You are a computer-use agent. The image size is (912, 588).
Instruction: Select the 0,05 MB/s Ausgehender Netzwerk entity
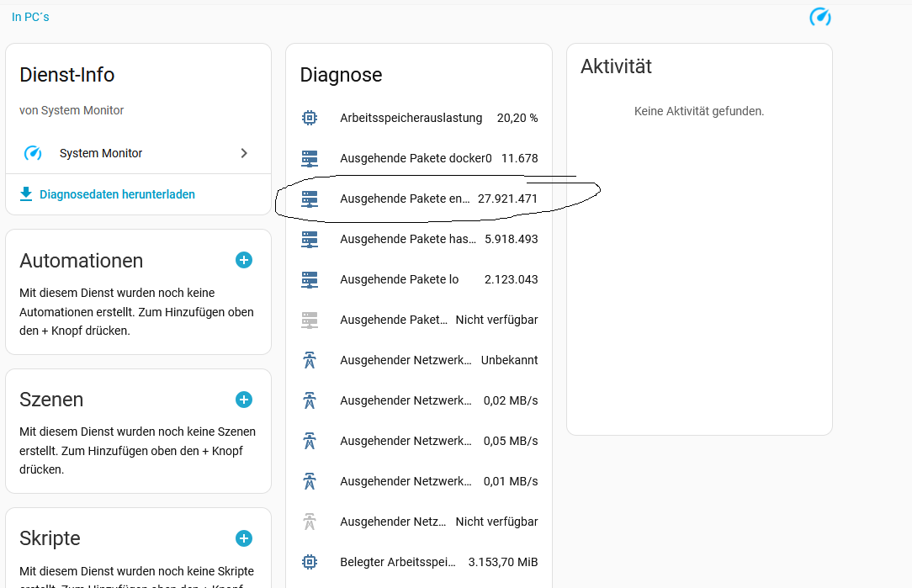click(419, 441)
